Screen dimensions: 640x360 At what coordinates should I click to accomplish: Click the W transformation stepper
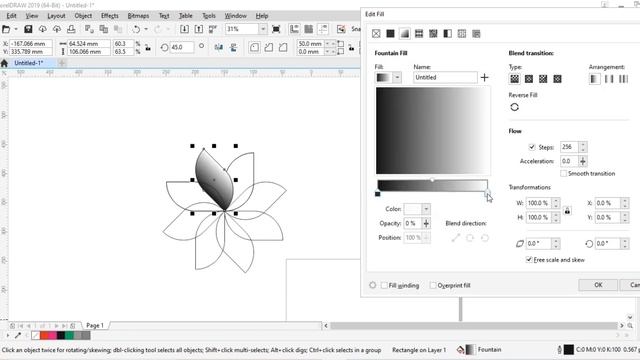tap(555, 203)
